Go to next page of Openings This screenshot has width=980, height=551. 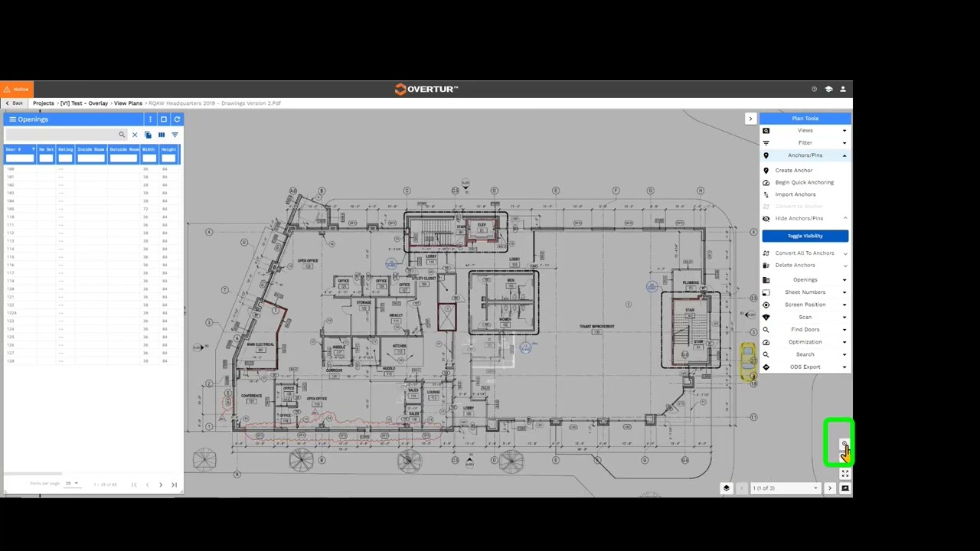161,484
